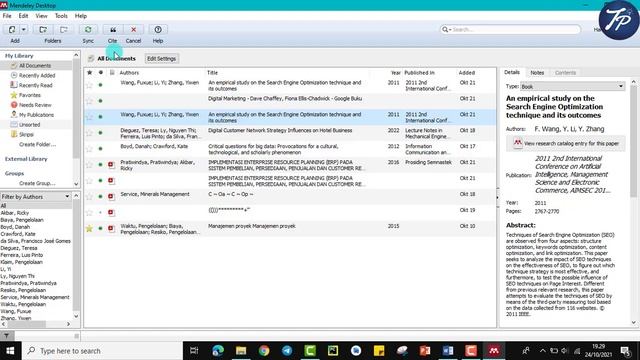
Task: Click the remove folder toolbar icon
Action: (64, 29)
